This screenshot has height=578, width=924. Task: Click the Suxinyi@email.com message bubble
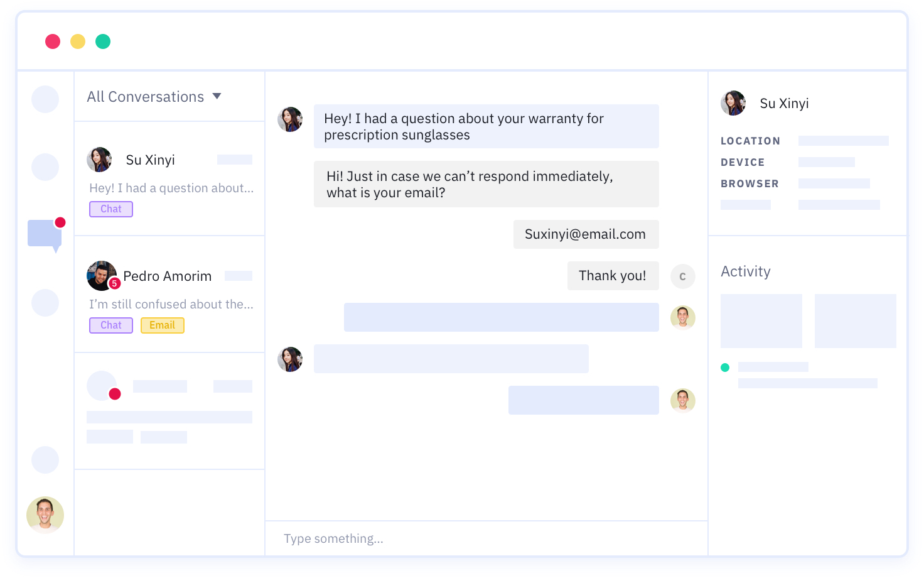(586, 234)
